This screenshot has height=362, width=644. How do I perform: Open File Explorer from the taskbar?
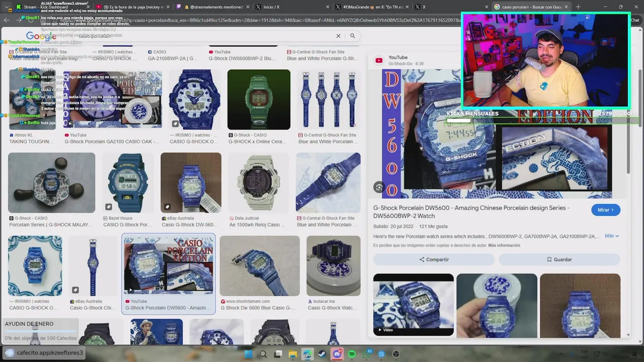coord(293,354)
